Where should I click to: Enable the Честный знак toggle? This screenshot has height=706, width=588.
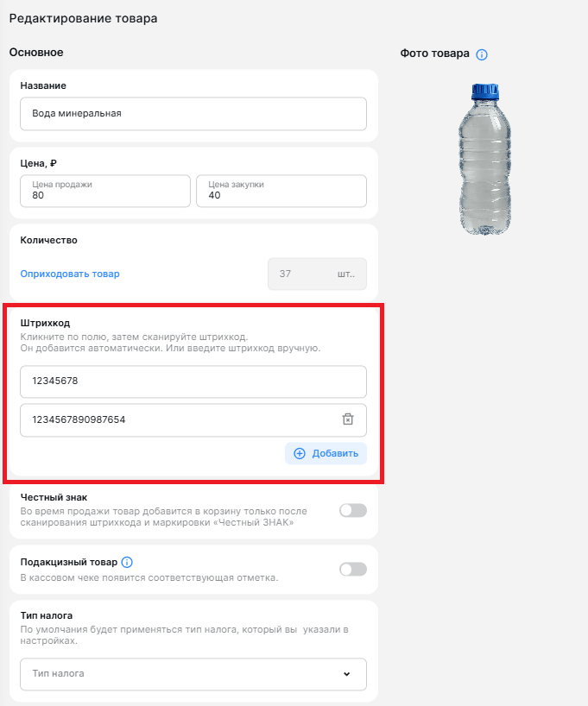point(353,511)
